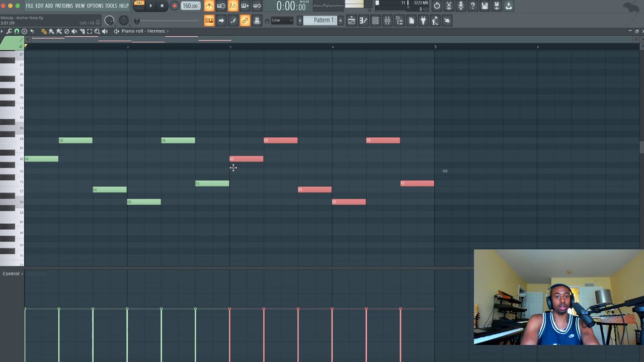The image size is (644, 362).
Task: Click the export/download icon
Action: (509, 6)
